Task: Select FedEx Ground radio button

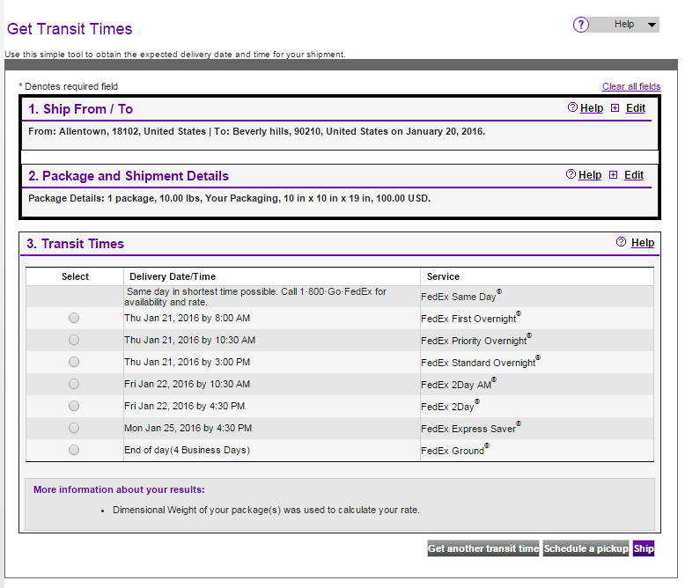Action: click(x=74, y=450)
